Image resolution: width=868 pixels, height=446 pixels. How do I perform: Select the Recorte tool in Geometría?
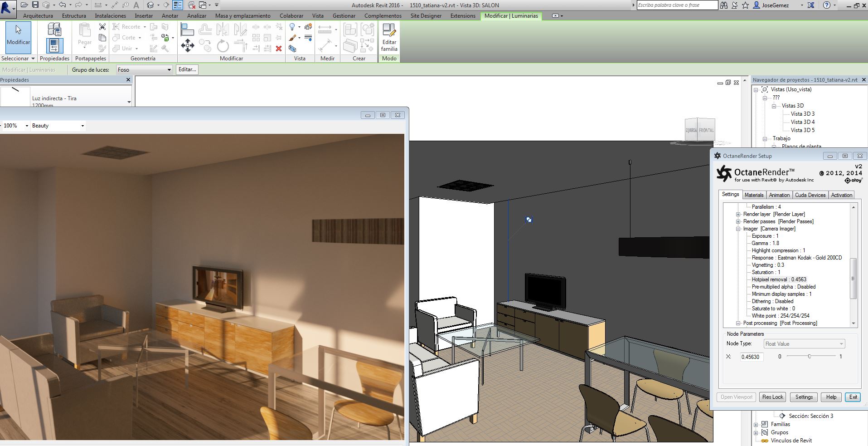click(130, 26)
